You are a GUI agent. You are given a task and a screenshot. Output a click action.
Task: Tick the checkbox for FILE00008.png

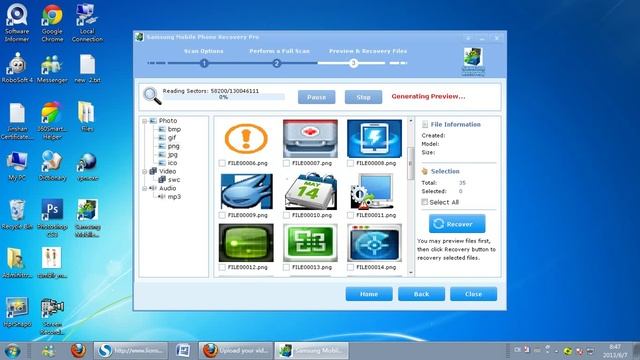tap(350, 163)
